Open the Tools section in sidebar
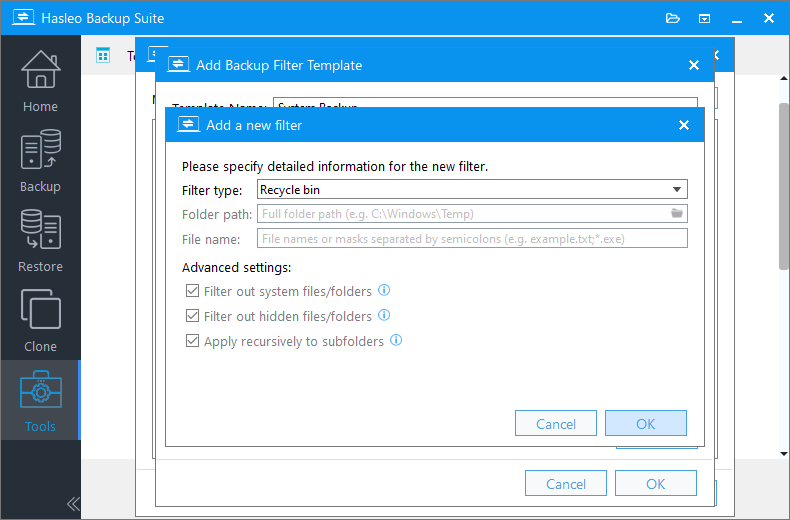790x520 pixels. (x=40, y=400)
